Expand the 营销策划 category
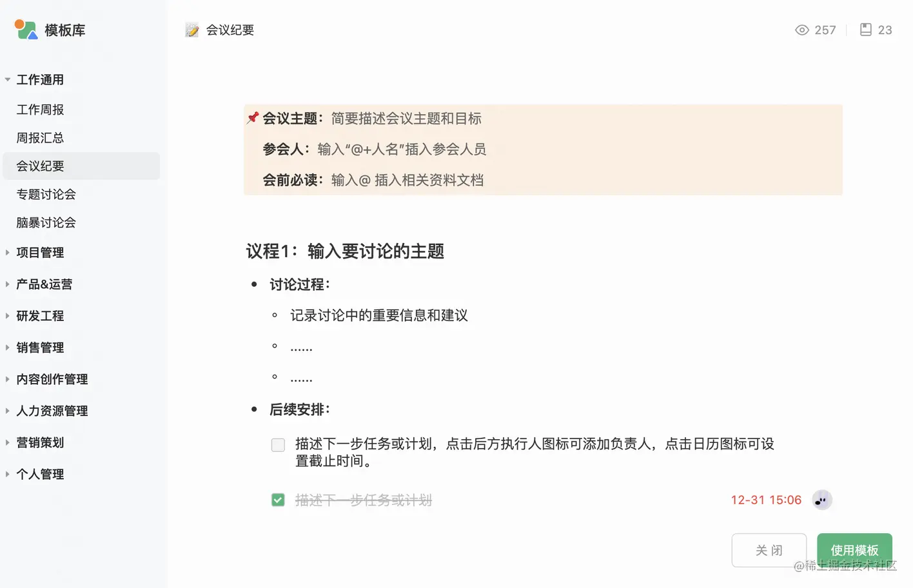The height and width of the screenshot is (588, 913). pos(40,442)
